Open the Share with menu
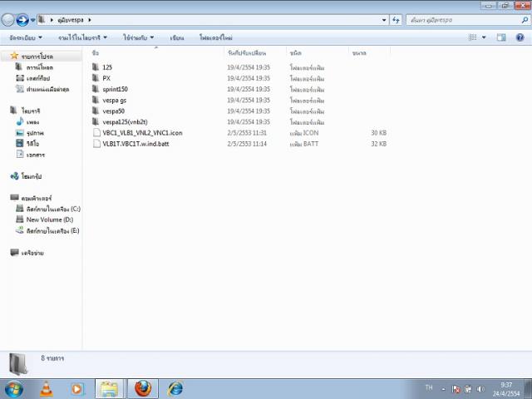Image resolution: width=532 pixels, height=399 pixels. pos(138,37)
